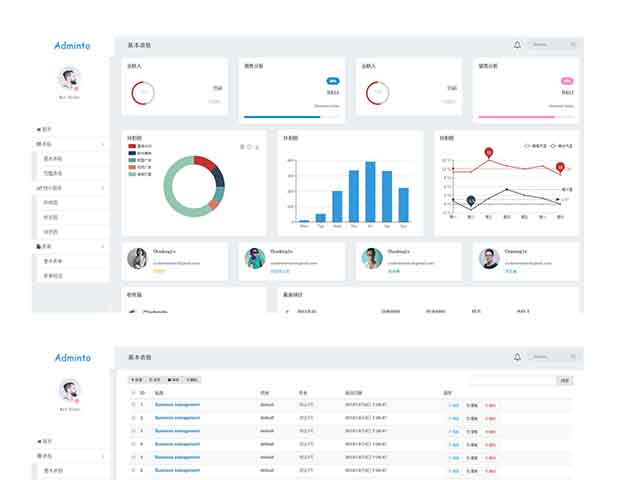Image resolution: width=640 pixels, height=480 pixels.
Task: Open the Business management link in row 2
Action: [x=177, y=418]
